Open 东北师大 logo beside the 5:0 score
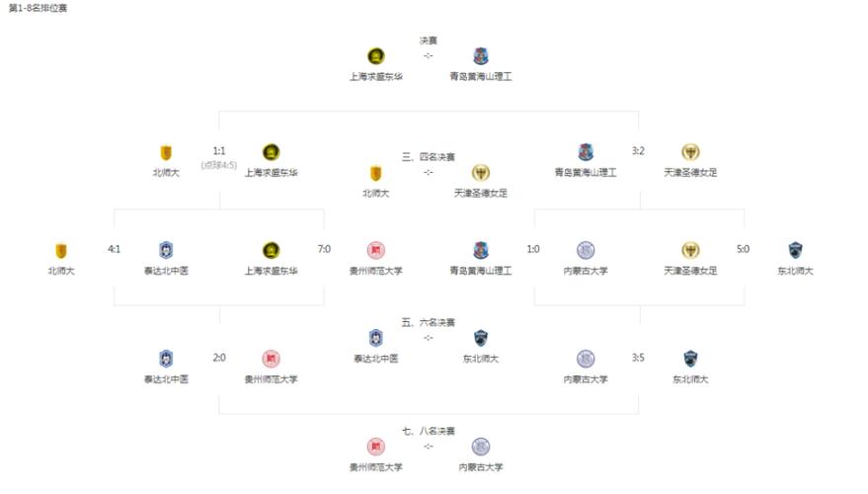The height and width of the screenshot is (494, 868). [x=795, y=251]
